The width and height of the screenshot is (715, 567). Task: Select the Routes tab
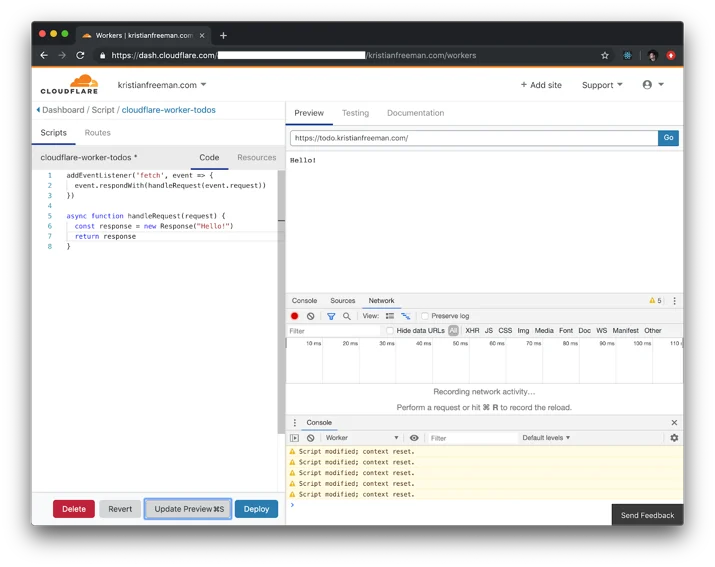click(98, 133)
